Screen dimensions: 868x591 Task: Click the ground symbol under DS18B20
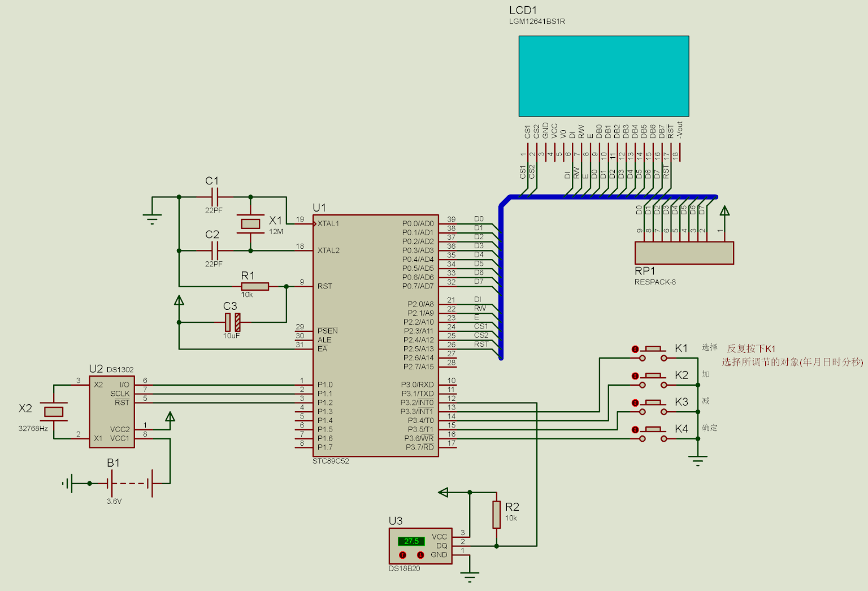coord(470,577)
